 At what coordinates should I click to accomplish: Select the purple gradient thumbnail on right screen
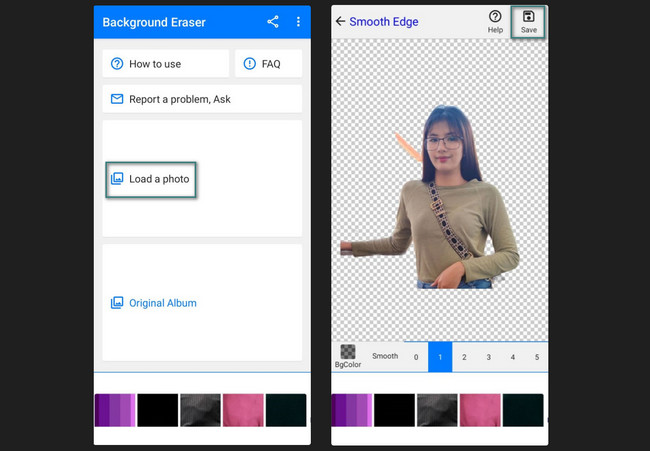(352, 410)
